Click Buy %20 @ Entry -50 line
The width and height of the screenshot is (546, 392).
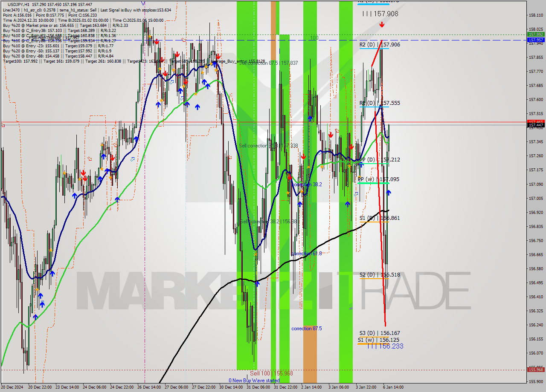pos(57,51)
